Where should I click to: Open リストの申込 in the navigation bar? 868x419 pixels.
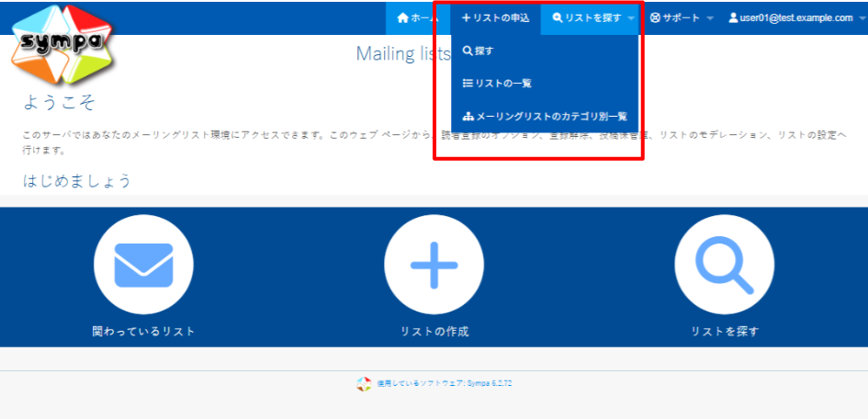[x=496, y=18]
